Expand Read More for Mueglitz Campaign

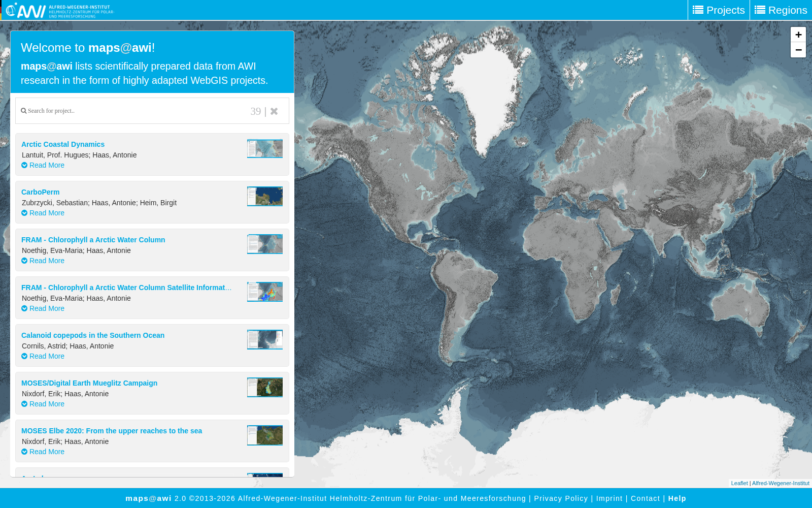click(43, 404)
